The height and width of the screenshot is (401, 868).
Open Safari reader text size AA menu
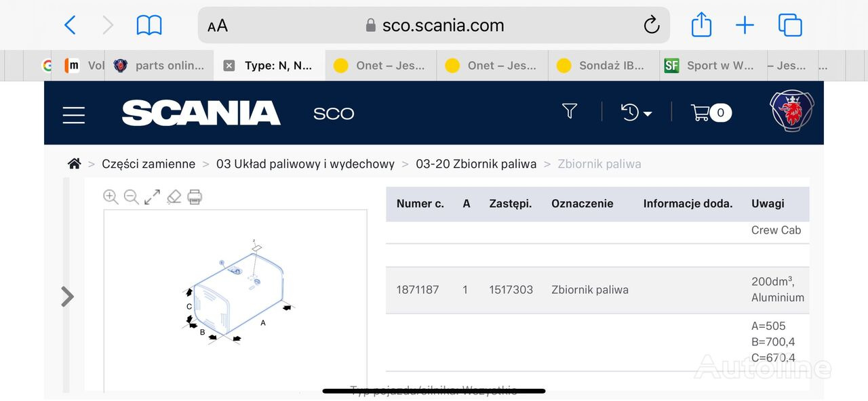[x=218, y=26]
